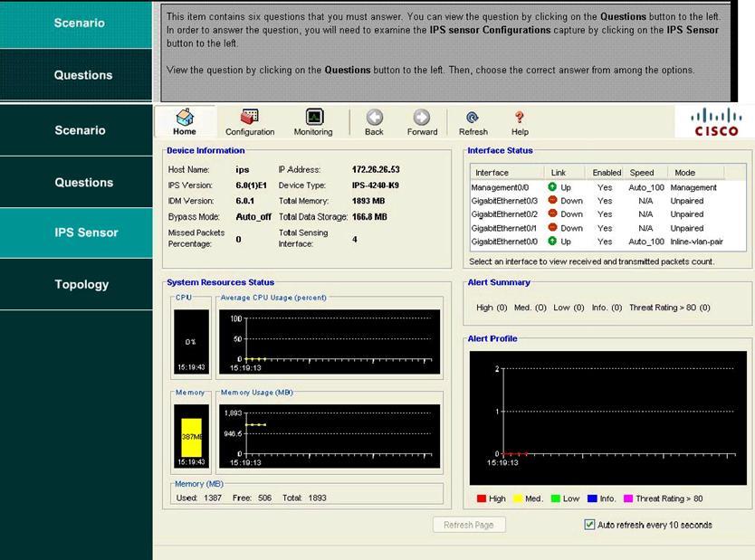Click the Low (0) alert count

pos(569,308)
